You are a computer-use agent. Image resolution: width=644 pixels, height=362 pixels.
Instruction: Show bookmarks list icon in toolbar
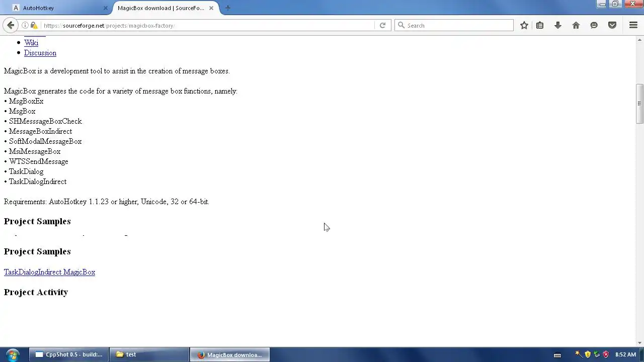tap(540, 25)
